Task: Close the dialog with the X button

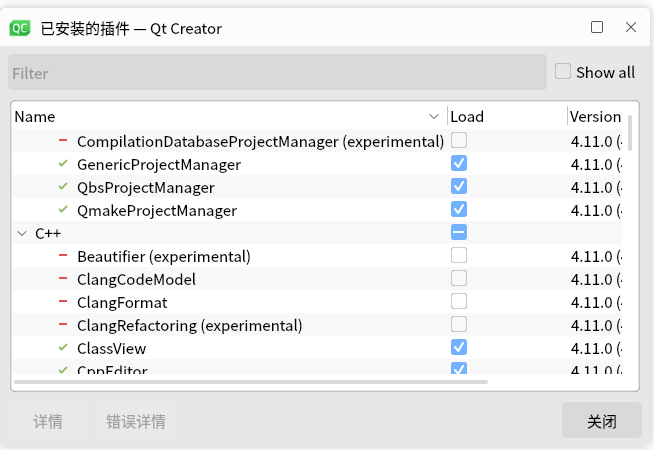Action: (x=631, y=27)
